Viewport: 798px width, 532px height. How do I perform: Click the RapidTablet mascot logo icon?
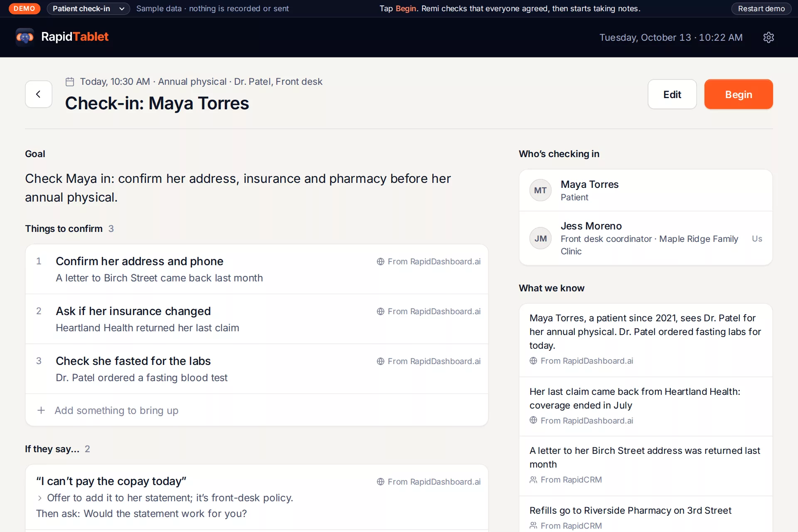tap(25, 37)
